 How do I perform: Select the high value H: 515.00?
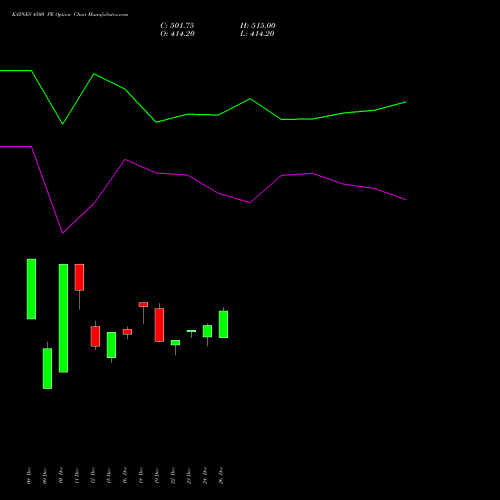point(258,26)
